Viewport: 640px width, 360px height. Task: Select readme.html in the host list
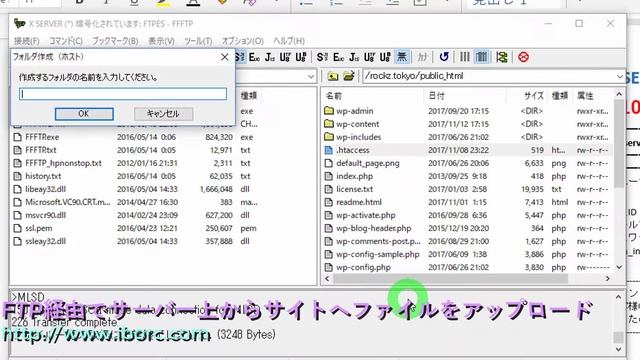click(x=359, y=202)
